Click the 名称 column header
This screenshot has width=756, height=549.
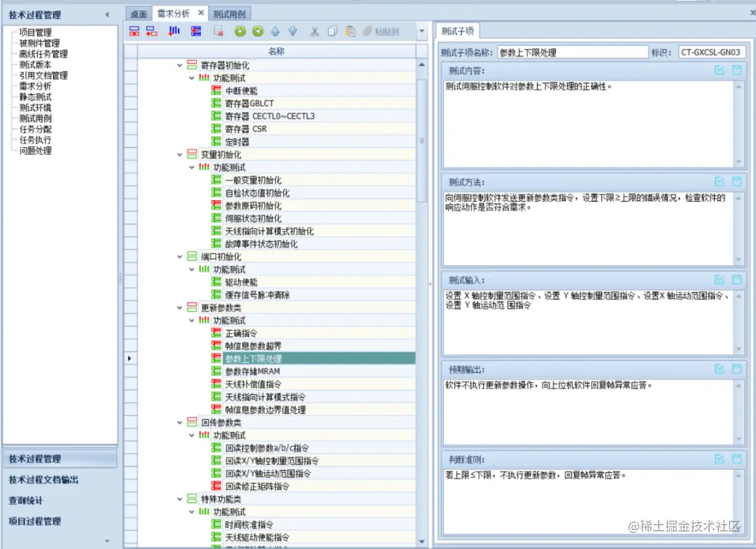276,51
